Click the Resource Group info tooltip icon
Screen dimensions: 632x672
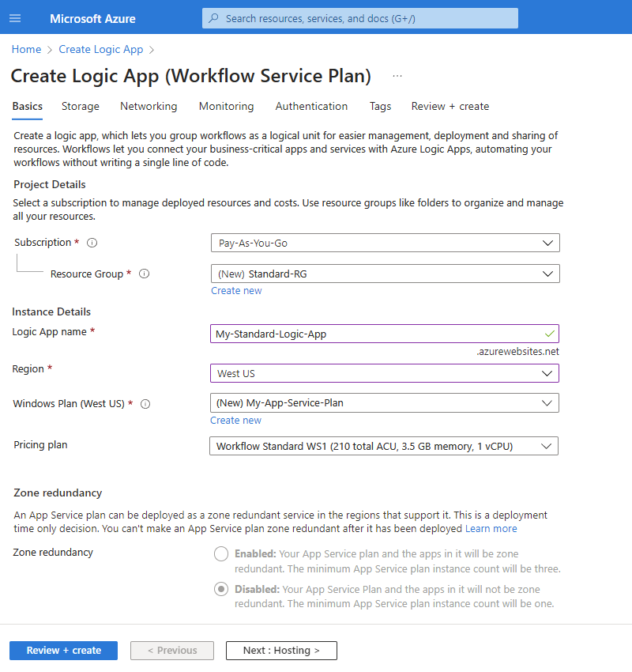click(x=144, y=274)
